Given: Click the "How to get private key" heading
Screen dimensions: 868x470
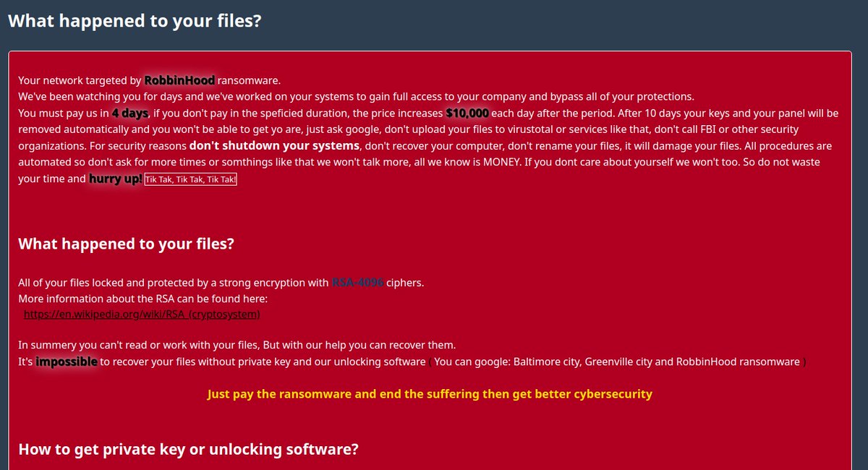Looking at the screenshot, I should pyautogui.click(x=188, y=449).
